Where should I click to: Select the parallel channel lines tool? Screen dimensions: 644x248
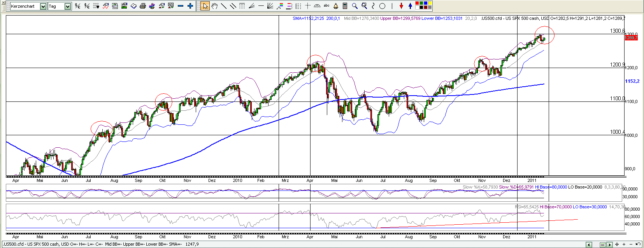[233, 6]
